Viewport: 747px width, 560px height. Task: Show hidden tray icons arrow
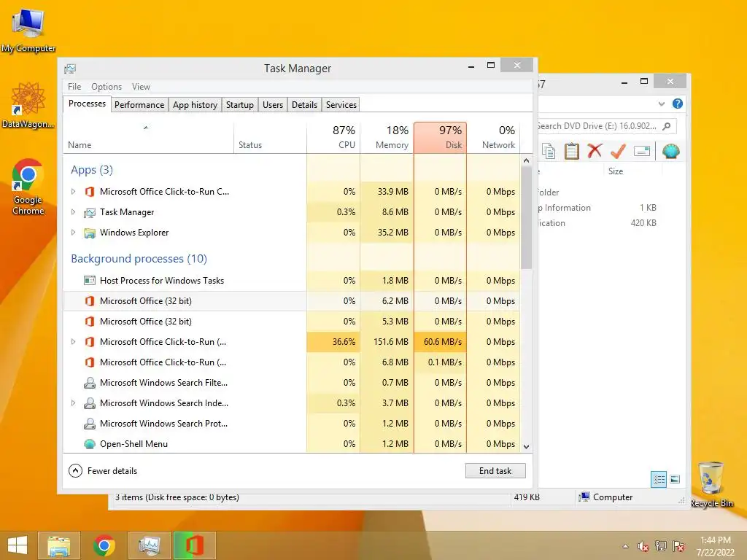tap(625, 547)
